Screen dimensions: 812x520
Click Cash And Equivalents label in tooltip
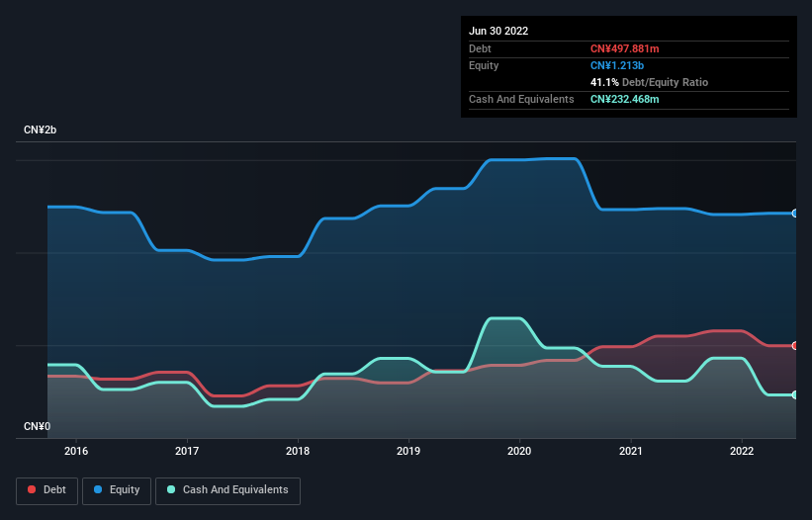521,99
